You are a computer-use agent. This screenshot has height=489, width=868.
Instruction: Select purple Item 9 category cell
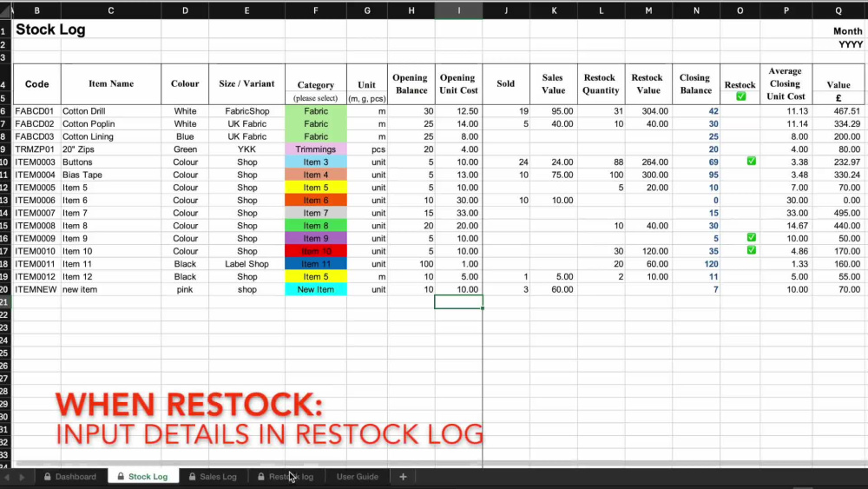[316, 238]
